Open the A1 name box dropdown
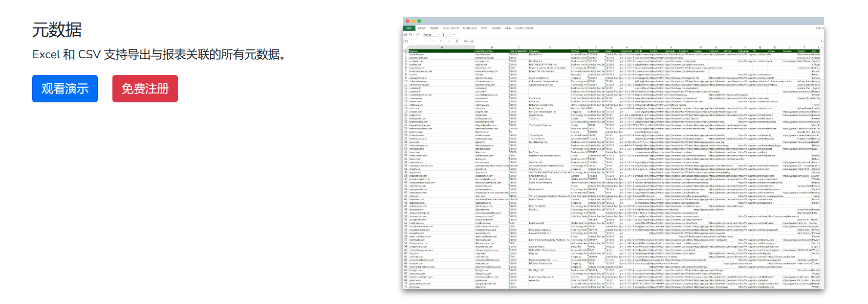The height and width of the screenshot is (304, 868). coord(429,41)
